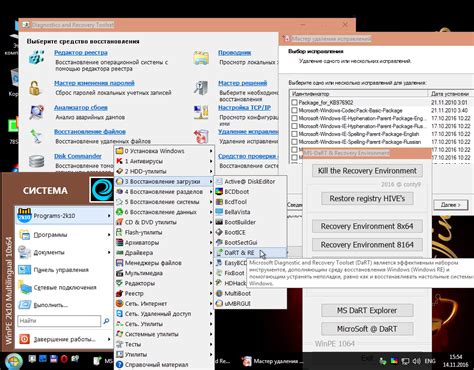Click the Анализатор сбоев magnifier icon
This screenshot has height=370, width=474.
pos(36,112)
